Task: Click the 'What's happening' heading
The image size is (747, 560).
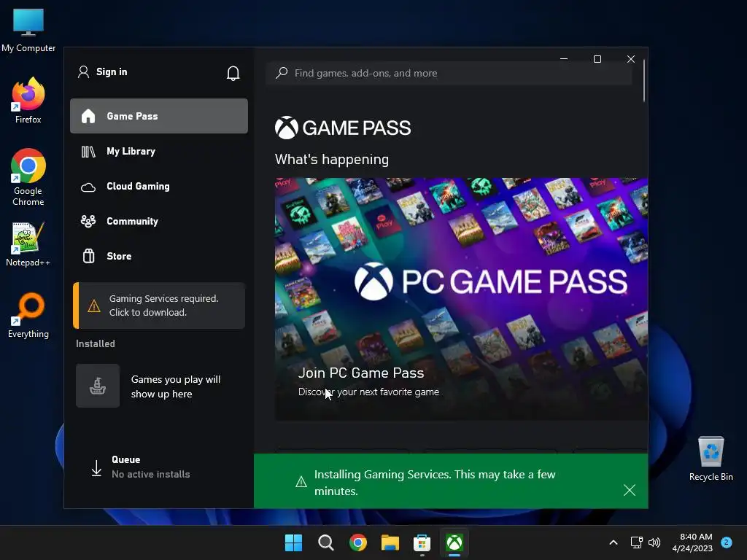Action: tap(332, 160)
